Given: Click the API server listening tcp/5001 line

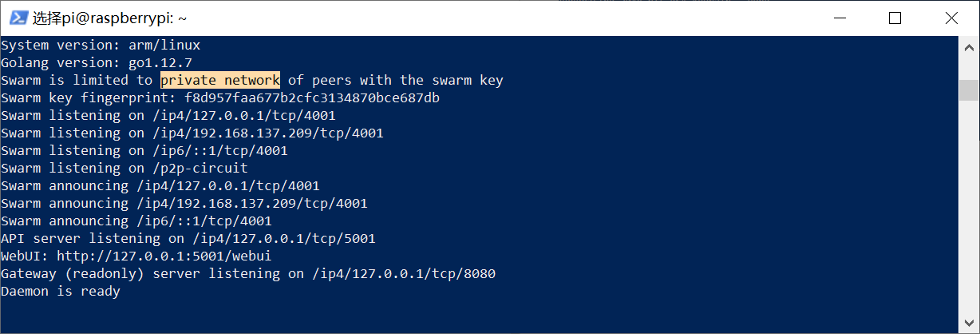Looking at the screenshot, I should coord(188,238).
